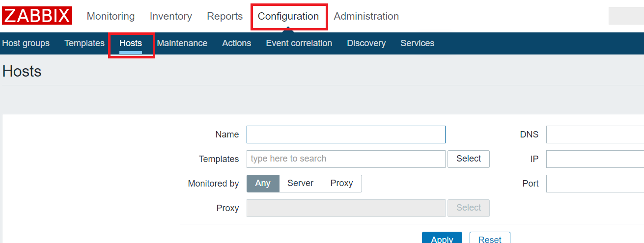Select the Configuration menu
The width and height of the screenshot is (644, 243).
288,16
